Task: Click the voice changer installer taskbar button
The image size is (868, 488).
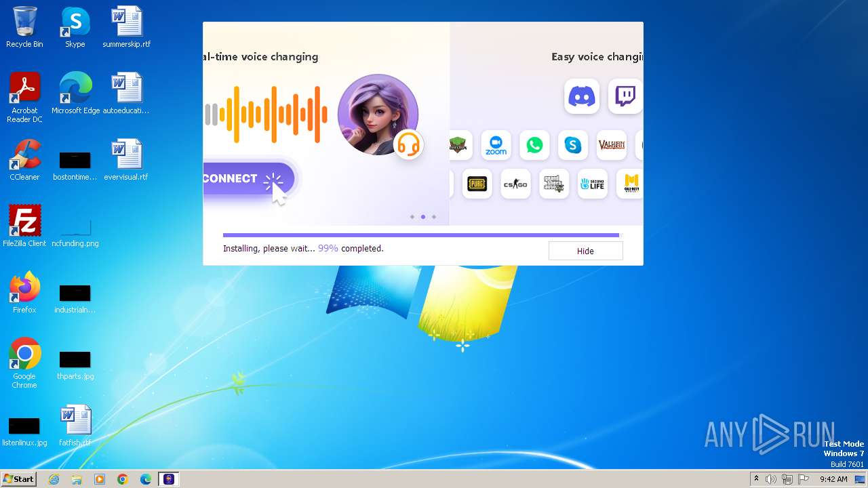Action: [169, 479]
